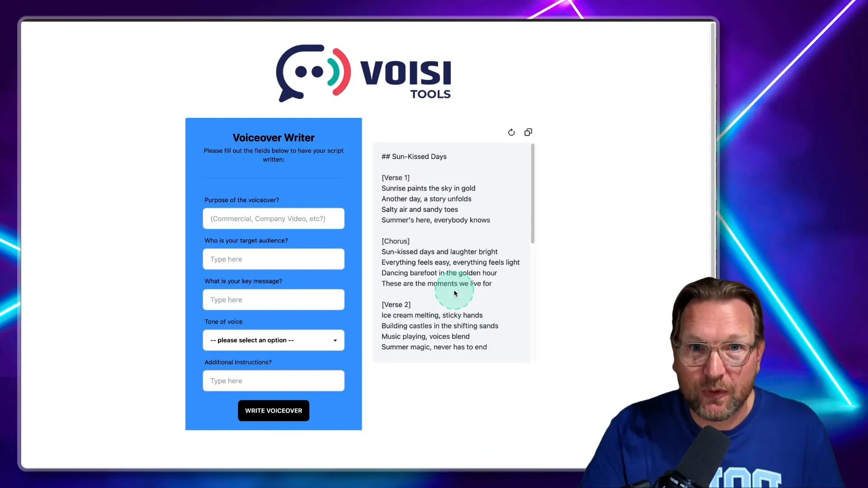Select the -- please select an option -- dropdown
The height and width of the screenshot is (488, 868).
274,340
